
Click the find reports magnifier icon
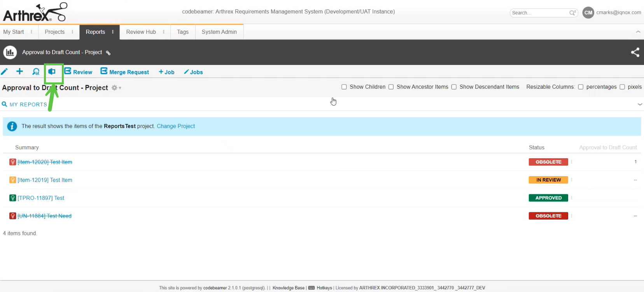coord(36,72)
